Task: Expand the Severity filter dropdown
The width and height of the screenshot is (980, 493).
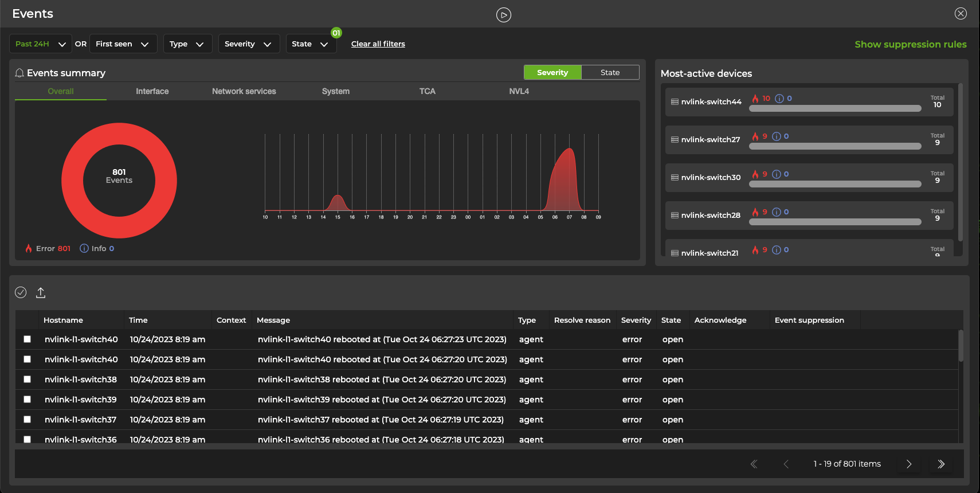Action: pyautogui.click(x=248, y=44)
